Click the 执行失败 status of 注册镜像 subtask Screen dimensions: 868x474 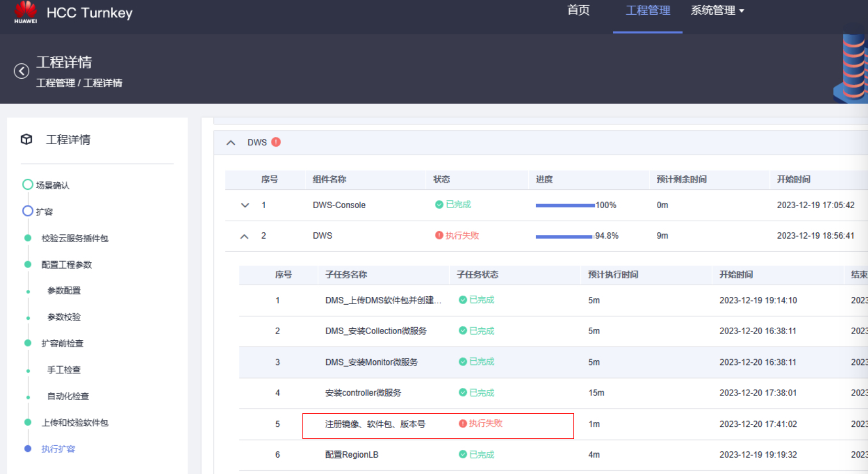pyautogui.click(x=486, y=423)
